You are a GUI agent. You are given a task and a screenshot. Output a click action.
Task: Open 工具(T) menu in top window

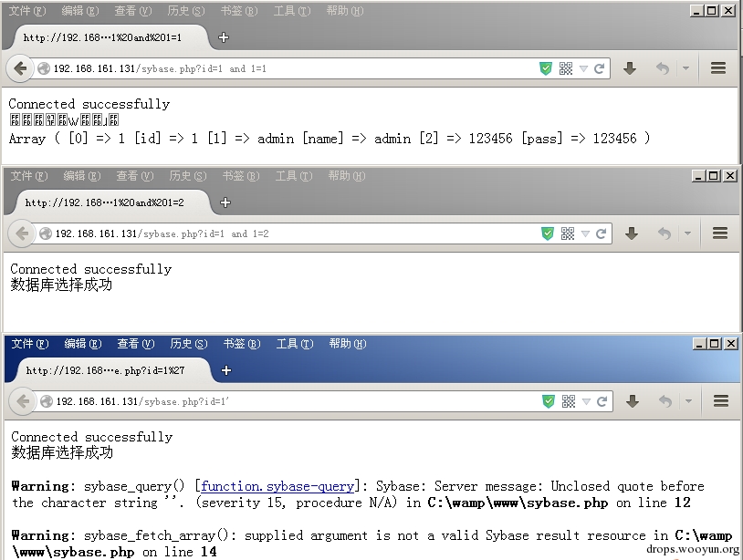coord(292,11)
